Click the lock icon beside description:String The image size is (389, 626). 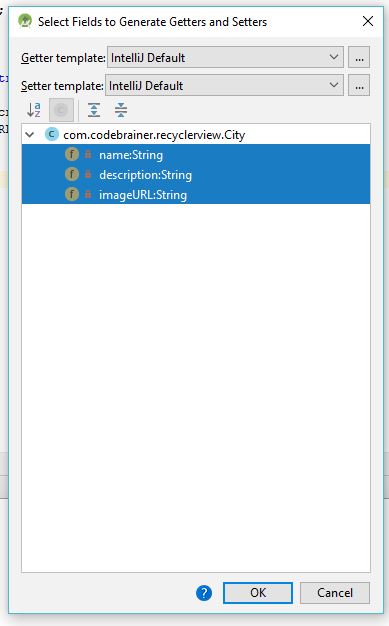[x=88, y=174]
